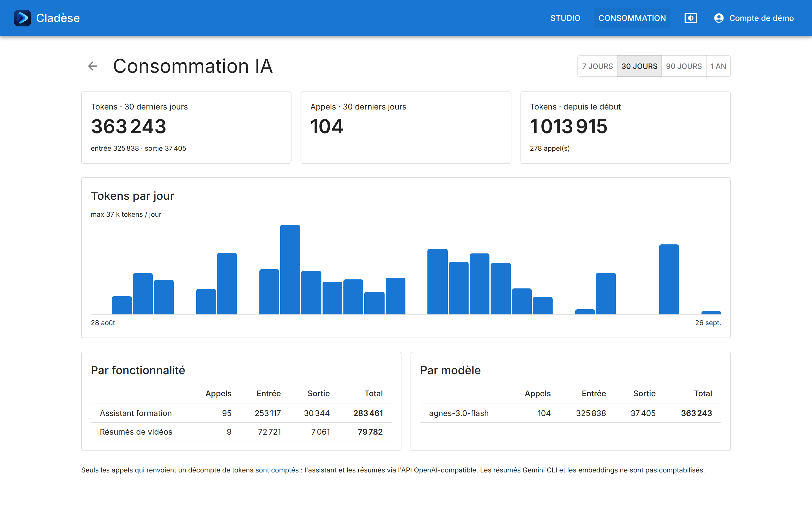This screenshot has width=812, height=508.
Task: Click the Appels · 30 derniers jours card label
Action: coord(358,107)
